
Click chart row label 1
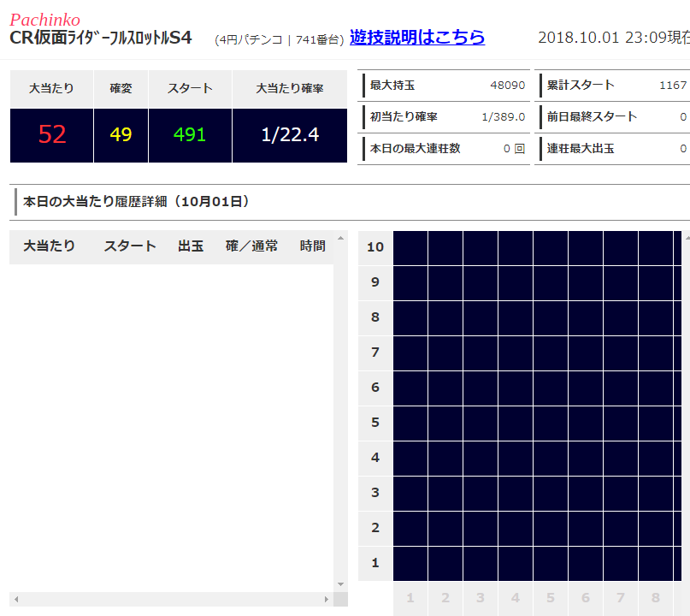[375, 563]
